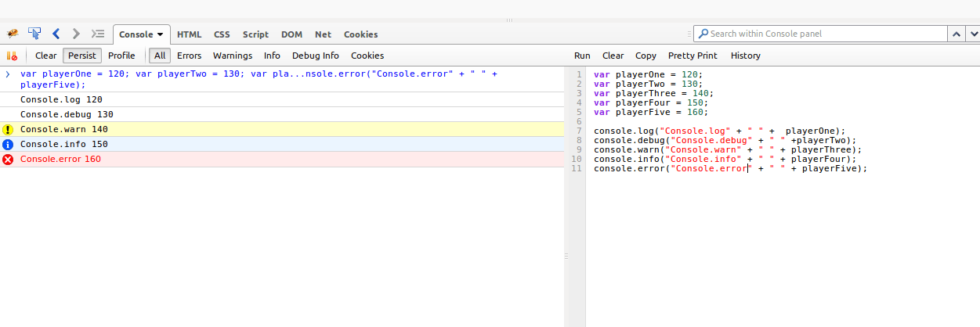Viewport: 980px width, 327px height.
Task: Pretty Print the editor code
Action: click(x=693, y=56)
